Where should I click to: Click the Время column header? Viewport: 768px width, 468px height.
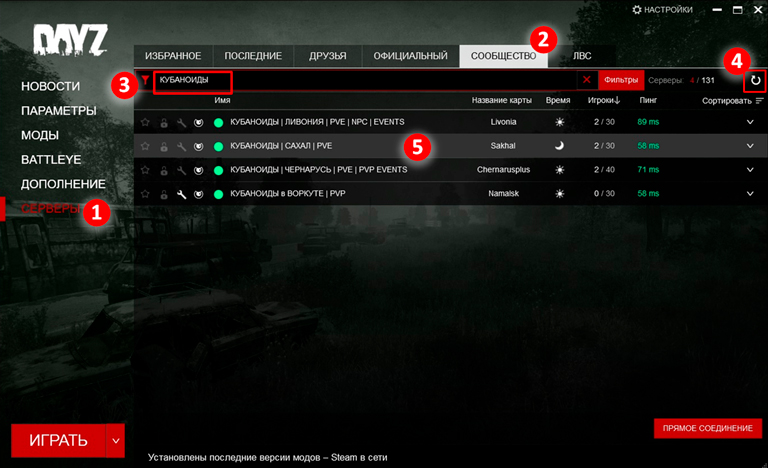tap(558, 100)
